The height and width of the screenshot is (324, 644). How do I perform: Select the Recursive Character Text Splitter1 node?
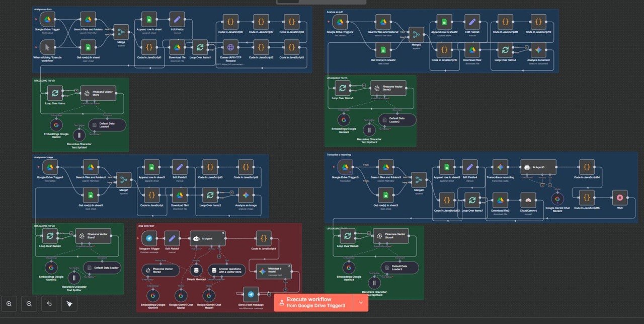pyautogui.click(x=79, y=135)
